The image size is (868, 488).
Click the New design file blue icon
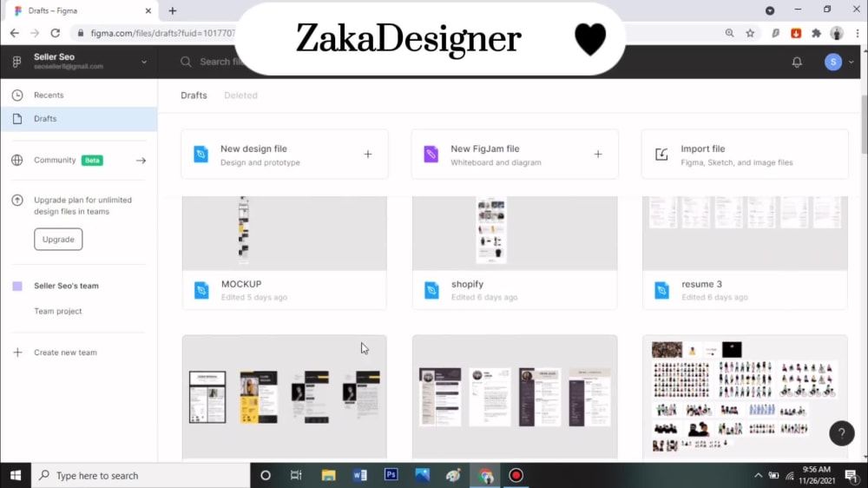(x=201, y=154)
